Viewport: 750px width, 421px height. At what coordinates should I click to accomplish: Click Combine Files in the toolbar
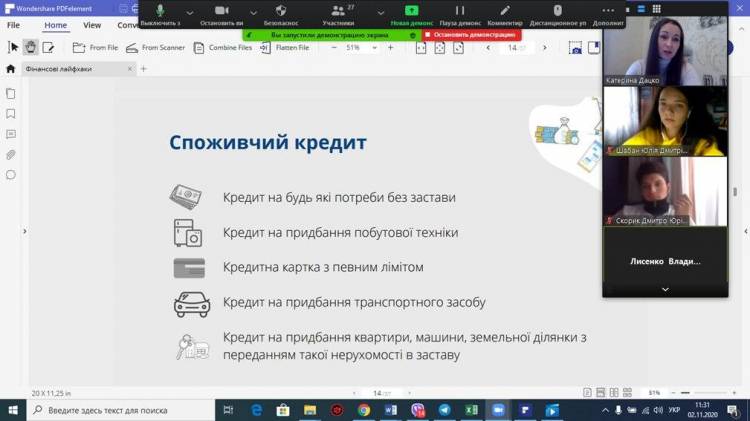click(x=223, y=47)
